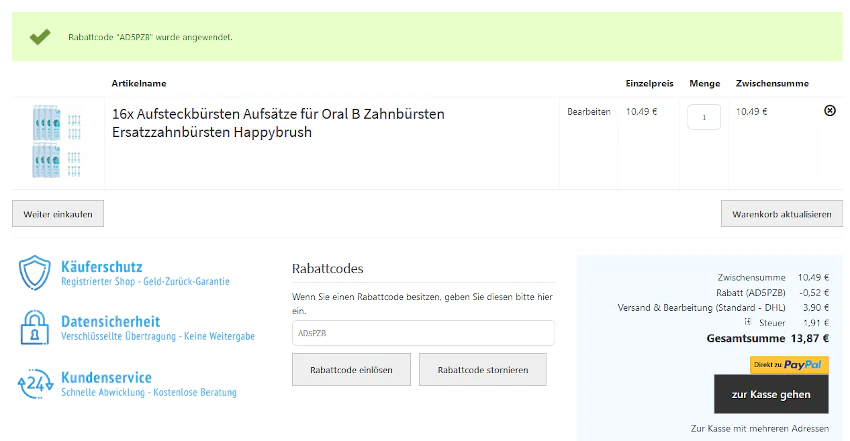This screenshot has height=441, width=850.
Task: Click the Rabattcode wurde angewendet message
Action: [x=150, y=37]
